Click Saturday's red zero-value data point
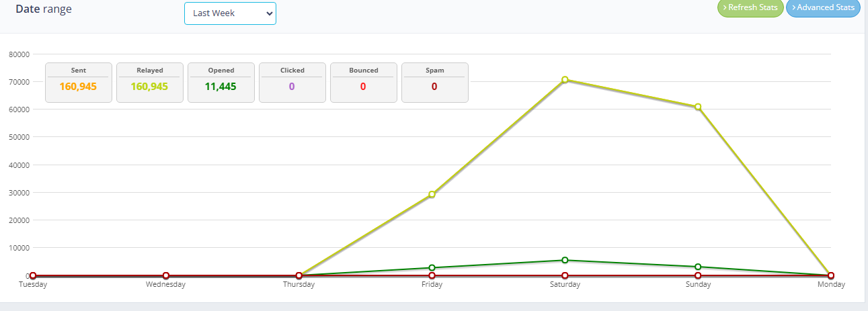 (565, 275)
